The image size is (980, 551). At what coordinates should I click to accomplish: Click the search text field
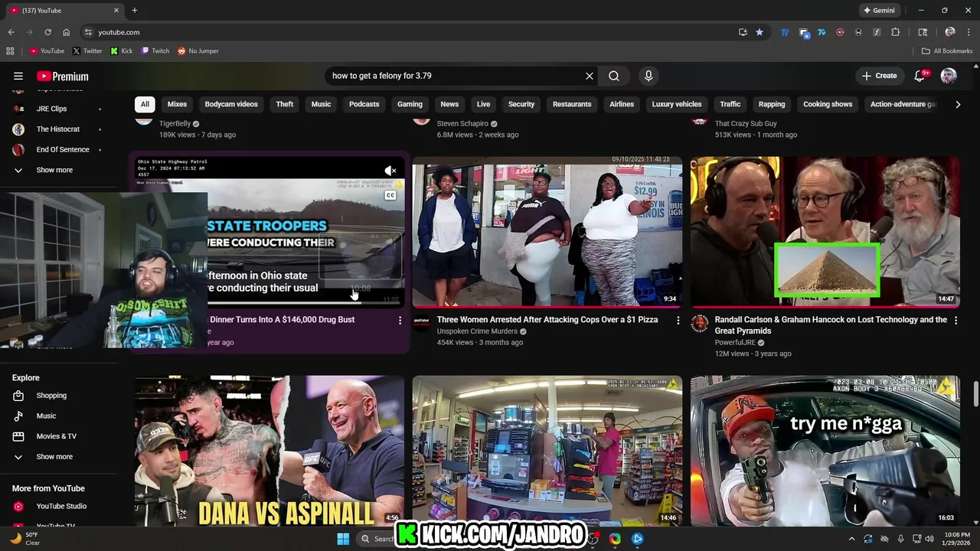pyautogui.click(x=455, y=76)
